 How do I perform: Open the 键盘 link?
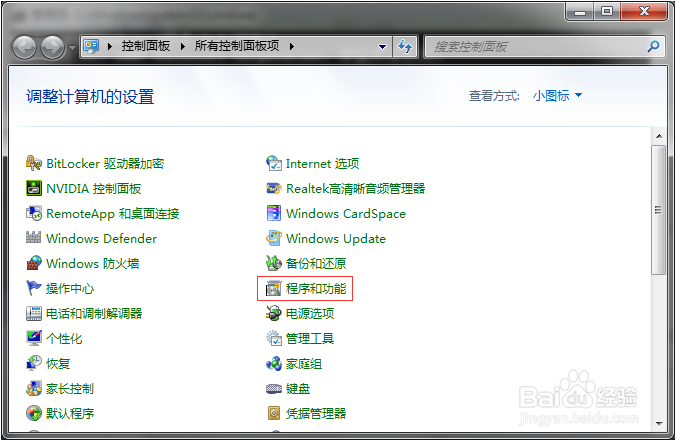pyautogui.click(x=298, y=388)
